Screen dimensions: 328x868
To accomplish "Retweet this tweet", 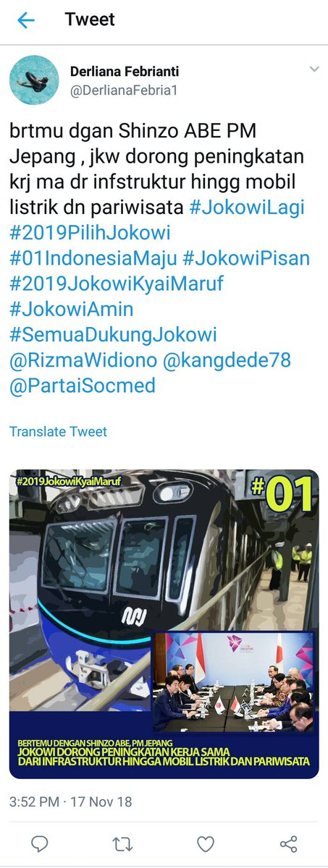I will pos(123,843).
